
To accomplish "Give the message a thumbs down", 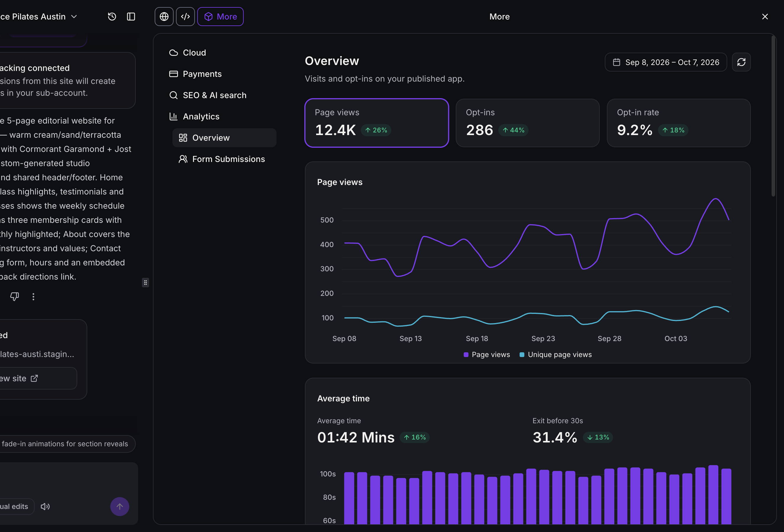I will tap(14, 296).
